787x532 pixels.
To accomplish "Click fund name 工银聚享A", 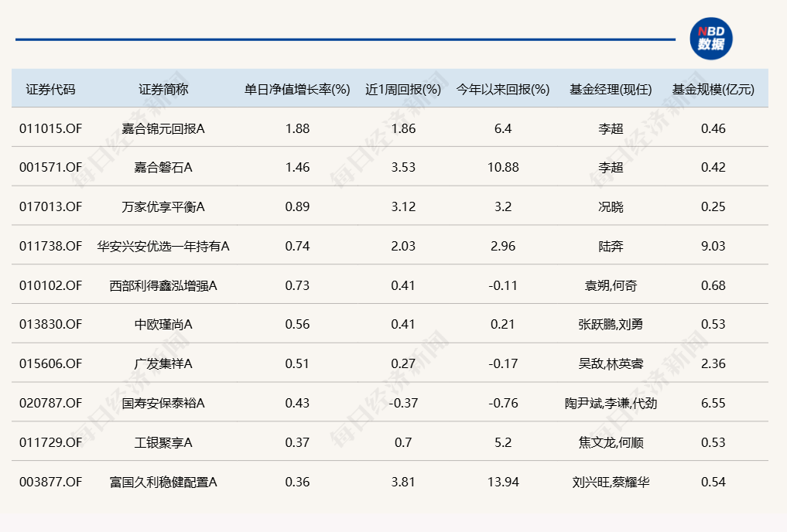I will (163, 442).
